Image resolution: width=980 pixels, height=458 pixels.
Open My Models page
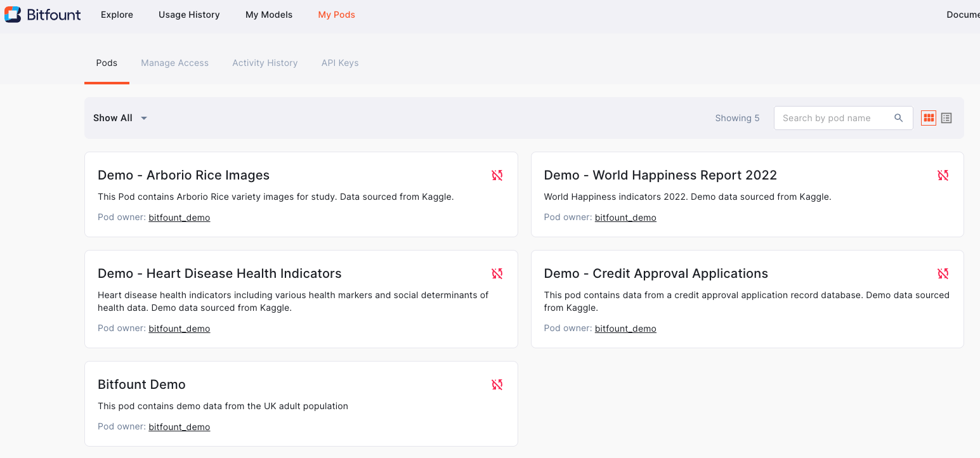click(269, 15)
